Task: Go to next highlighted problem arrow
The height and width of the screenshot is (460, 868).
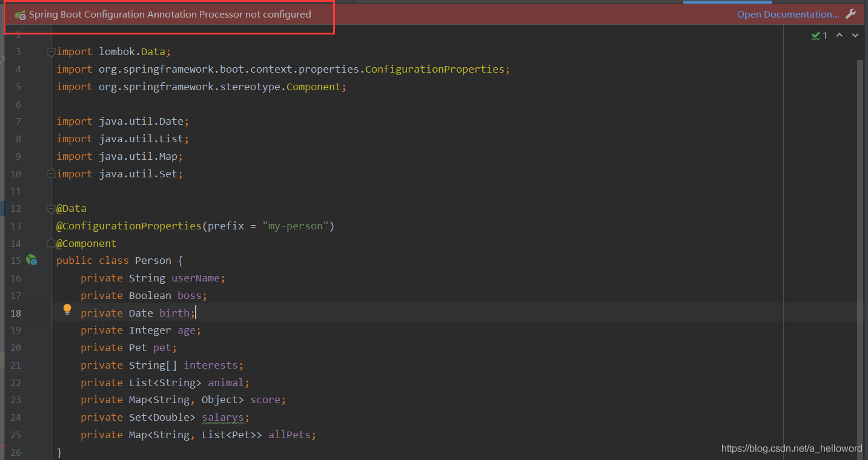Action: coord(855,36)
